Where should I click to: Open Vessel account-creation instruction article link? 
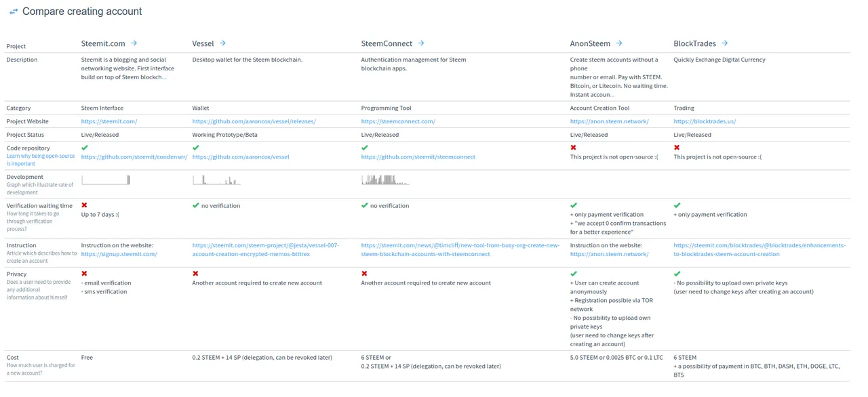coord(266,249)
